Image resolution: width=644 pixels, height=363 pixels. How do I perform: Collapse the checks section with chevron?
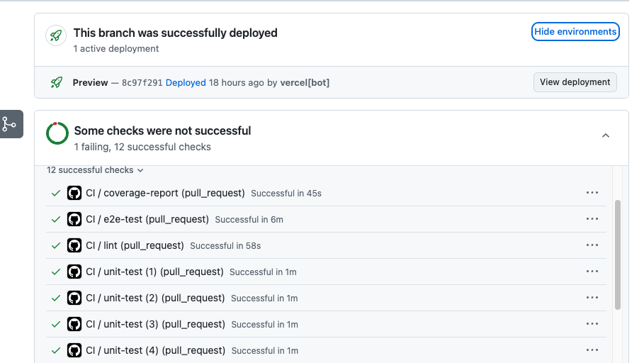(606, 135)
